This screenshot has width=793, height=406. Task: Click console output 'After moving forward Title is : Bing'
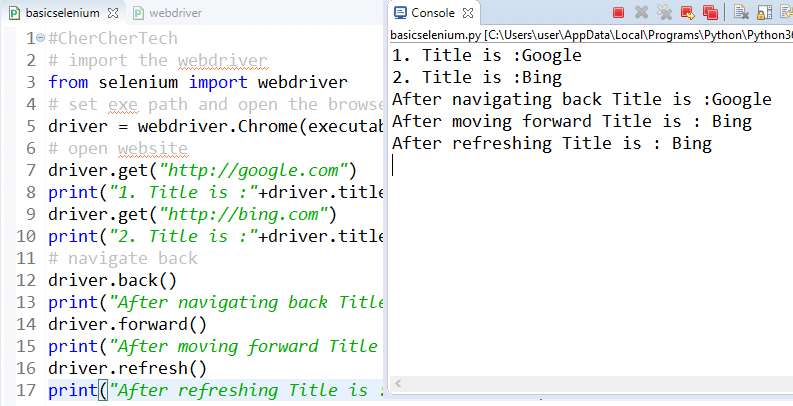(x=572, y=121)
